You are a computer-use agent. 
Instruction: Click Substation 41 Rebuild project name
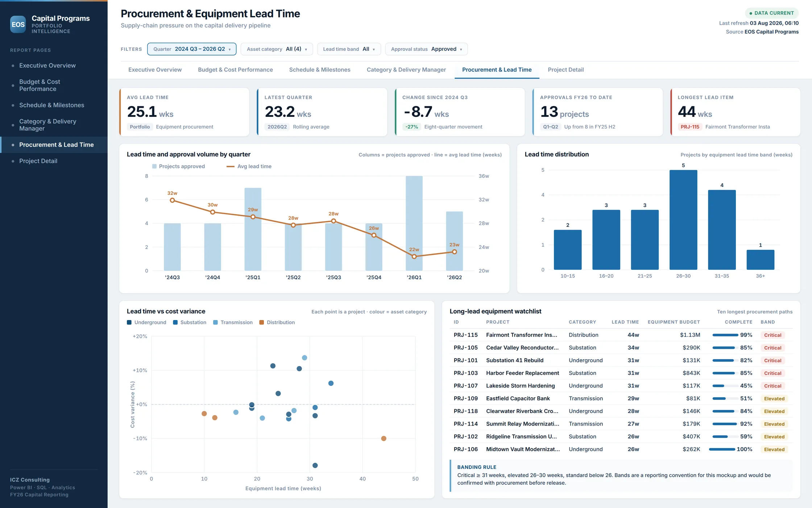[x=515, y=360]
